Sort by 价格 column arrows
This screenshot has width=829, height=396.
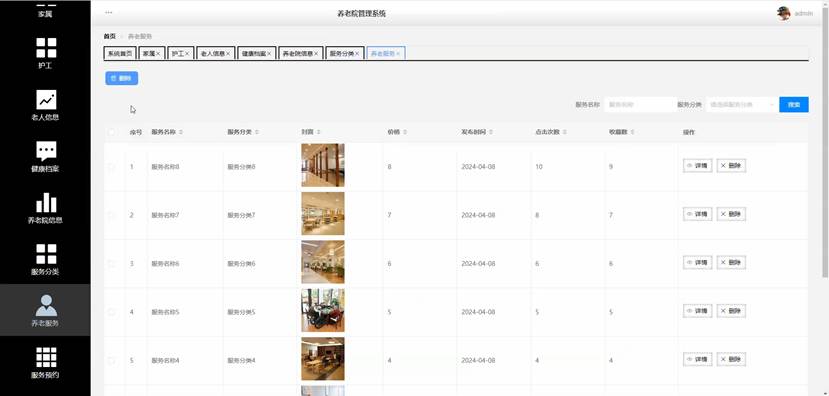(405, 132)
